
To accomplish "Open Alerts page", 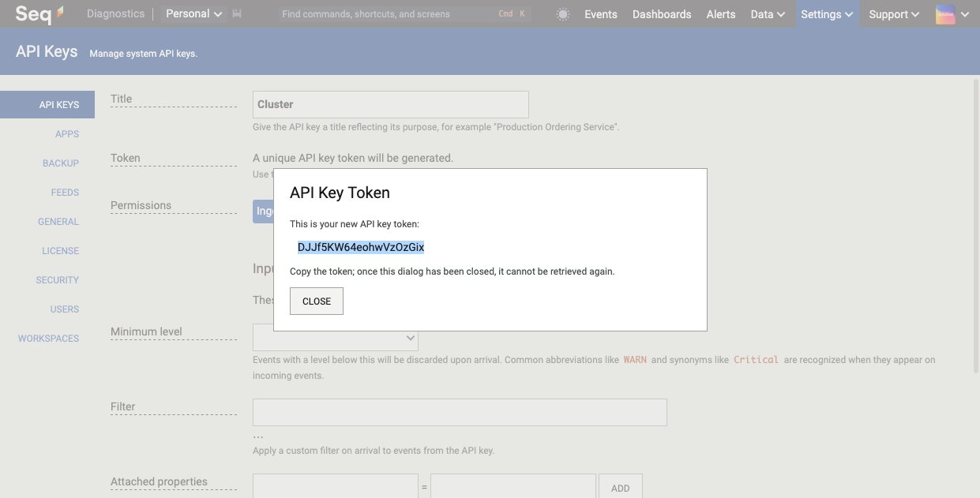I will pyautogui.click(x=721, y=14).
